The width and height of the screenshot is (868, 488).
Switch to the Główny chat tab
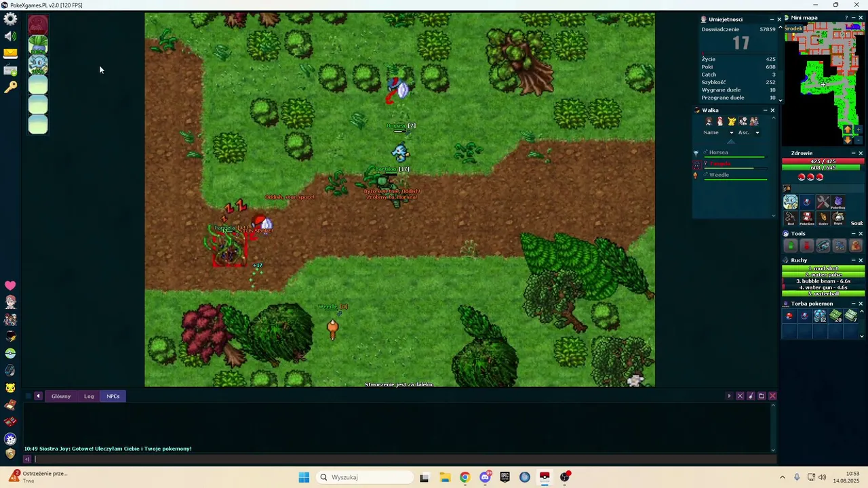coord(61,396)
